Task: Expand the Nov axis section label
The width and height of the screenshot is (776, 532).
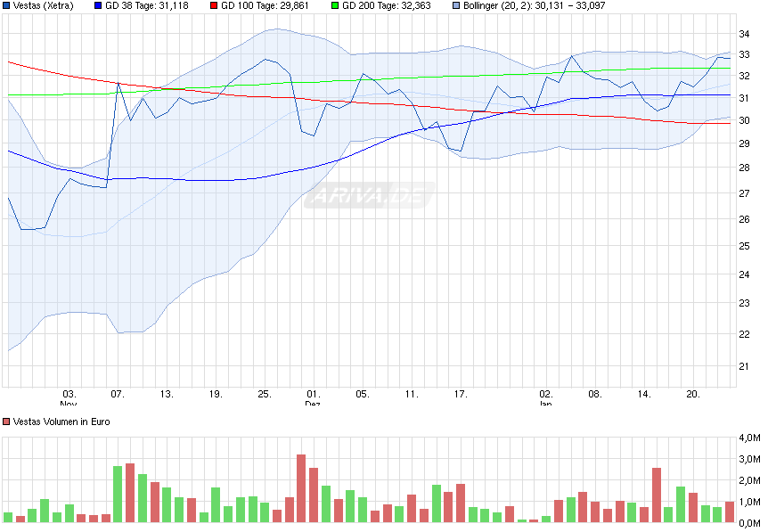Action: click(69, 401)
